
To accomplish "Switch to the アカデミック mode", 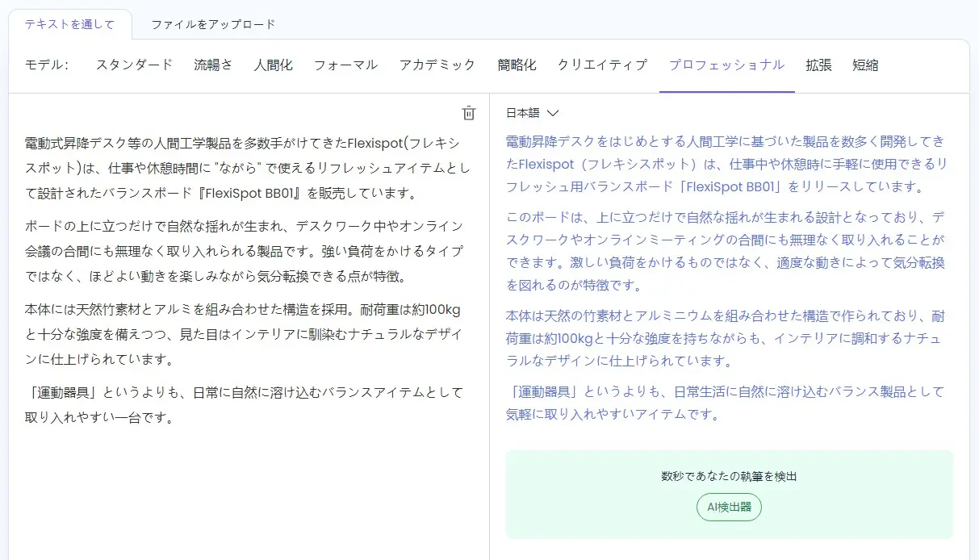I will click(x=437, y=65).
